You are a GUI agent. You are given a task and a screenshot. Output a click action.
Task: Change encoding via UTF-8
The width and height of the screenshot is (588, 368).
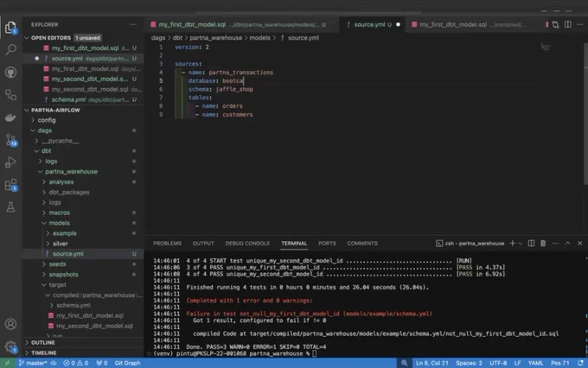point(498,363)
